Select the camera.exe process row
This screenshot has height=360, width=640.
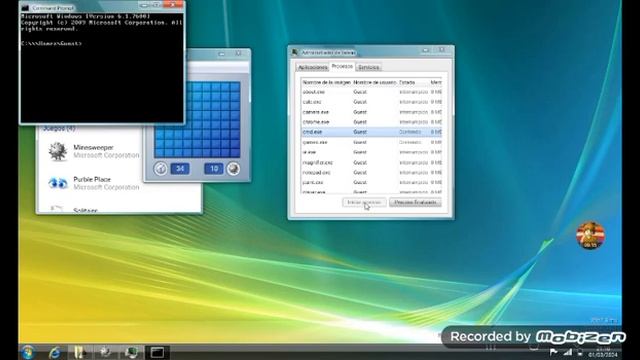coord(371,112)
